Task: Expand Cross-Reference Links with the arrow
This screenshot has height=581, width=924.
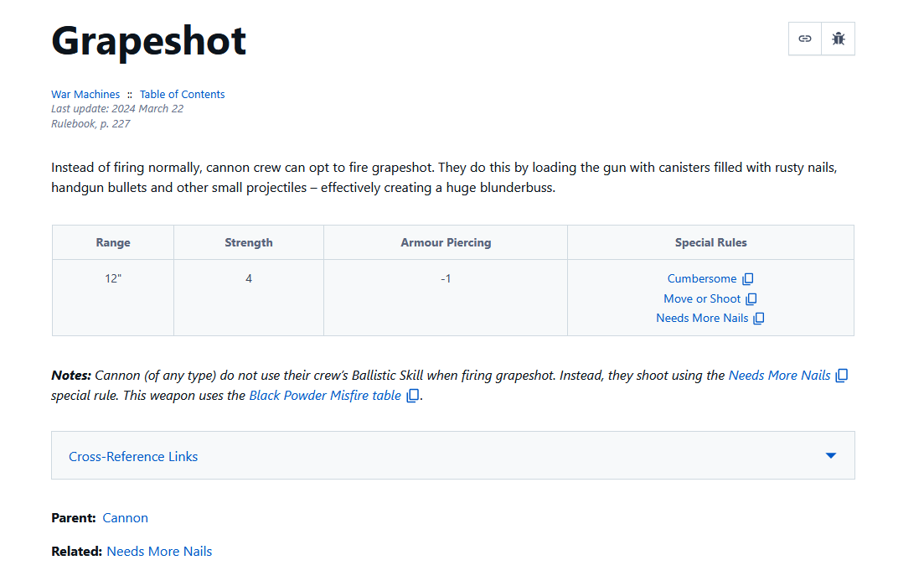Action: (x=831, y=455)
